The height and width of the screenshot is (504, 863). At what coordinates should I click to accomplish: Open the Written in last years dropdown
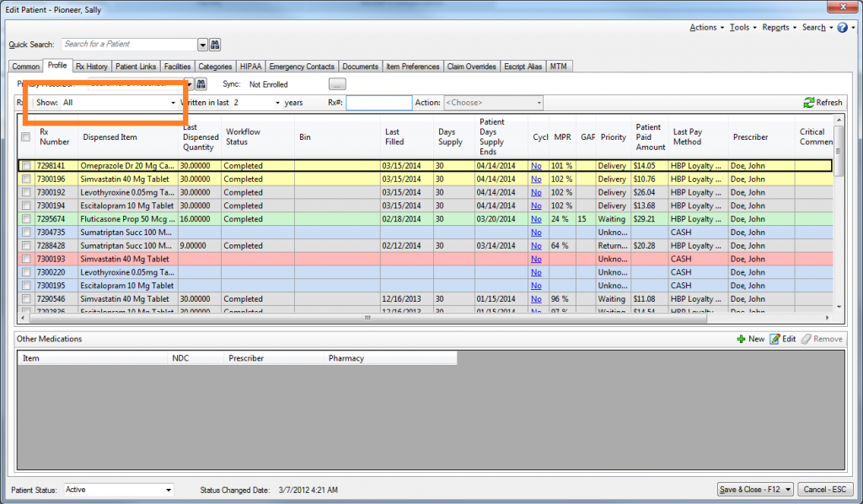277,103
